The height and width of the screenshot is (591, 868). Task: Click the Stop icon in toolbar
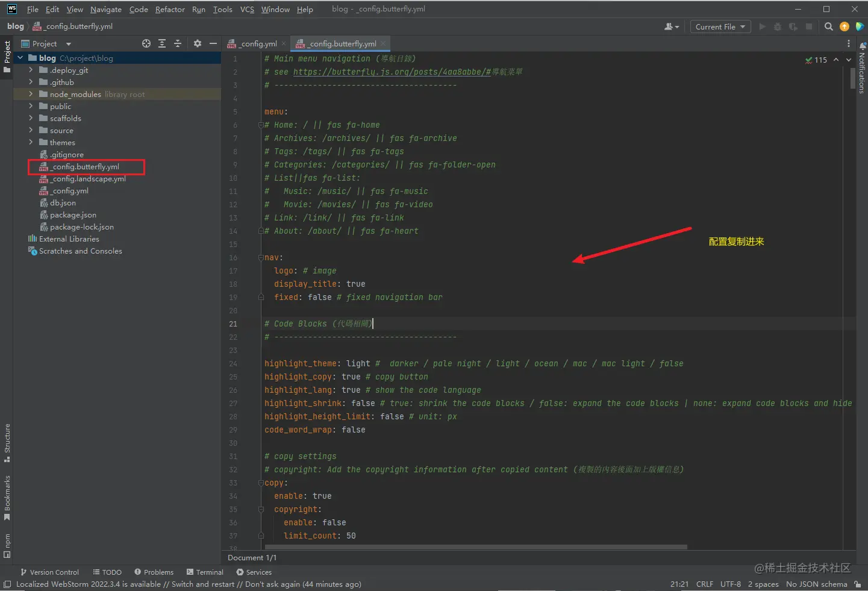[x=809, y=27]
